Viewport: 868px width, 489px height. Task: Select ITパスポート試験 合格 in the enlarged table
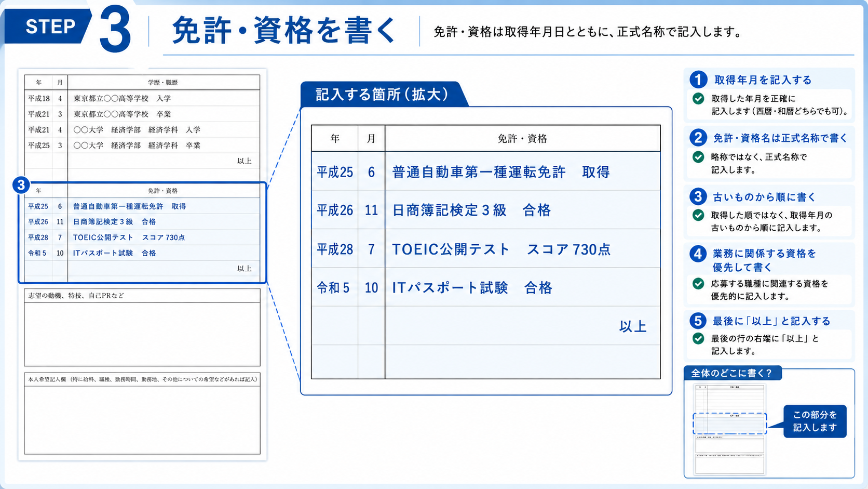(x=472, y=288)
